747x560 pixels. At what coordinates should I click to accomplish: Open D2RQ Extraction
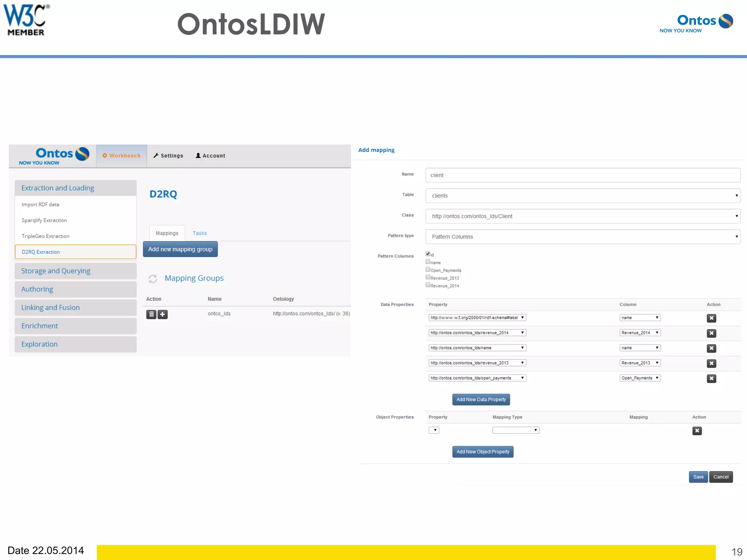(76, 252)
